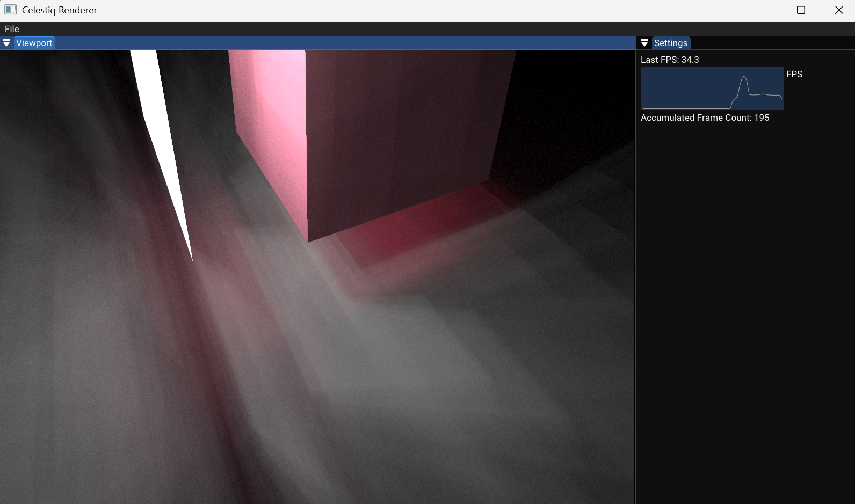Minimize the Celestiq Renderer window
855x504 pixels.
764,10
